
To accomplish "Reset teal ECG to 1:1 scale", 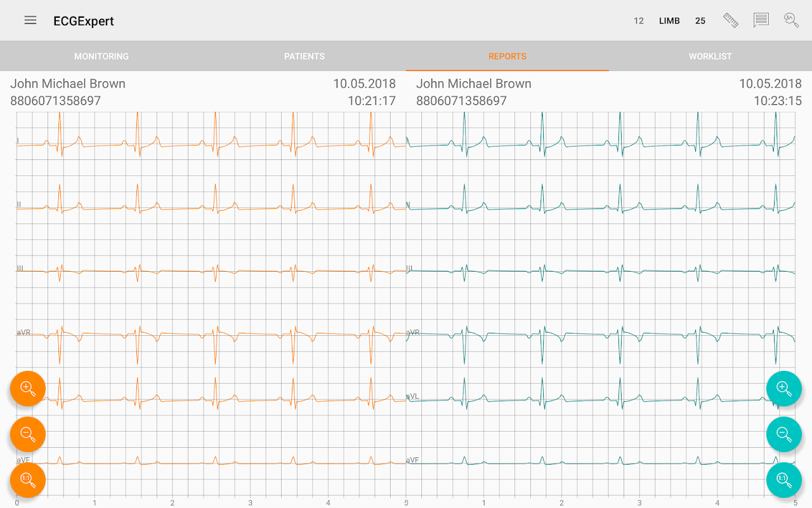I will coord(784,480).
